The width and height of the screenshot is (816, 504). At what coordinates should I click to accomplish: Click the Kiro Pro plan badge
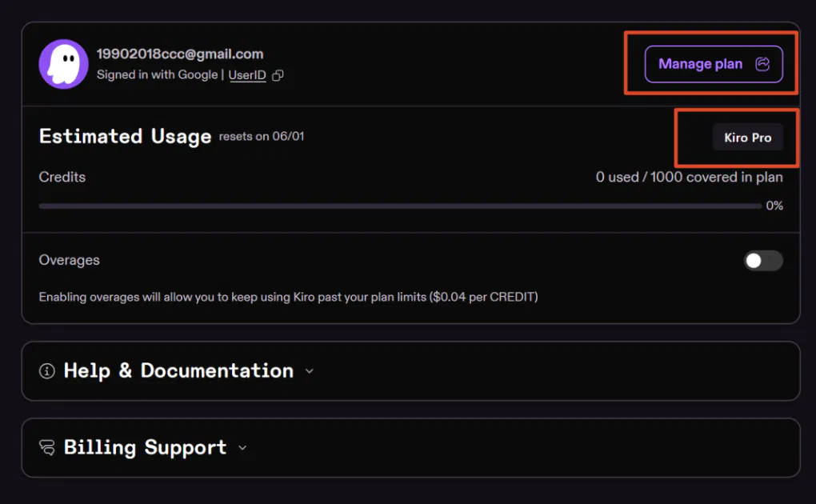point(748,138)
